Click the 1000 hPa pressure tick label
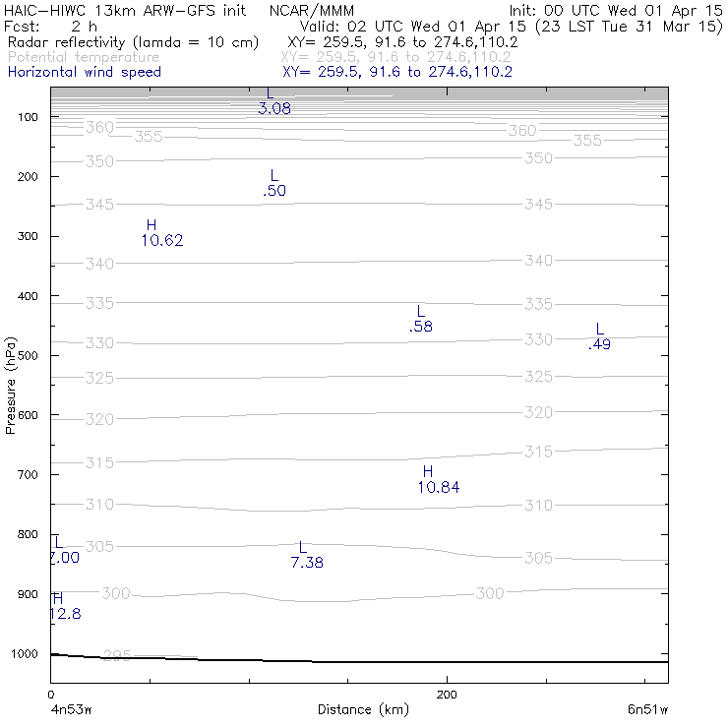The image size is (728, 728). pyautogui.click(x=25, y=654)
